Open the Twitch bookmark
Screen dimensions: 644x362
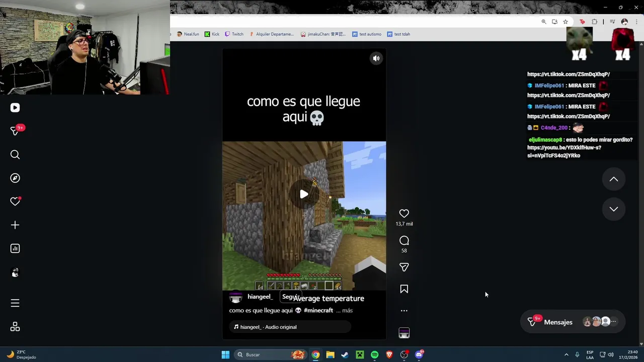[234, 34]
